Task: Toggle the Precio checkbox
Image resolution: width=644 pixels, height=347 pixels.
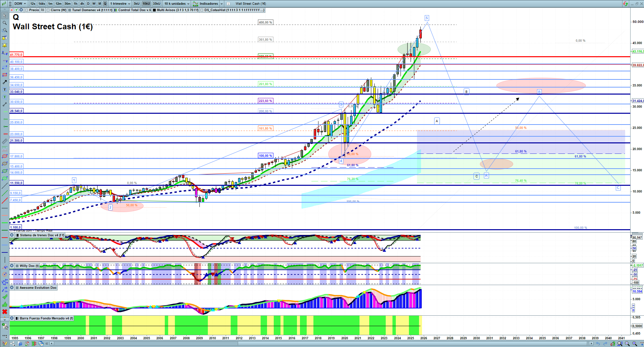Action: [x=27, y=10]
